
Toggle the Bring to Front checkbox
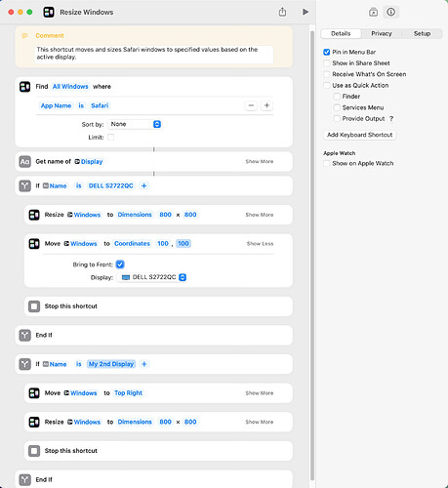click(x=120, y=264)
